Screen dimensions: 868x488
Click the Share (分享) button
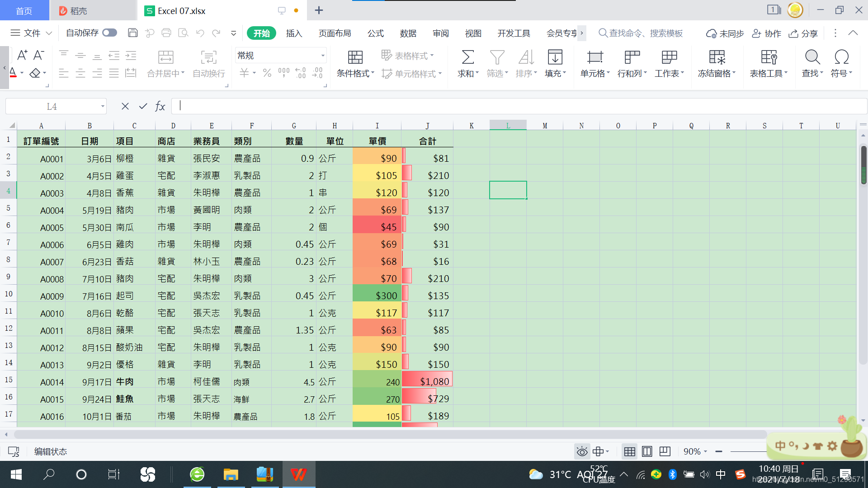pos(803,33)
